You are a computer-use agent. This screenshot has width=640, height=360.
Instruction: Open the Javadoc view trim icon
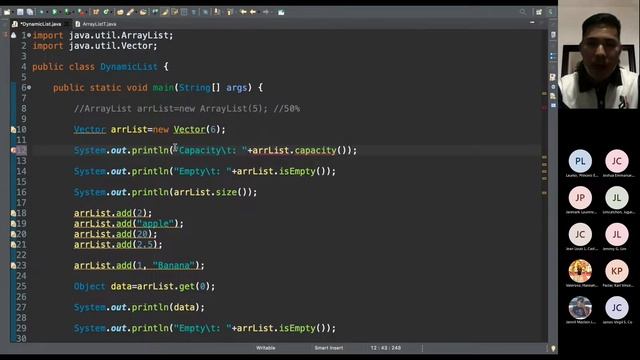tap(553, 87)
